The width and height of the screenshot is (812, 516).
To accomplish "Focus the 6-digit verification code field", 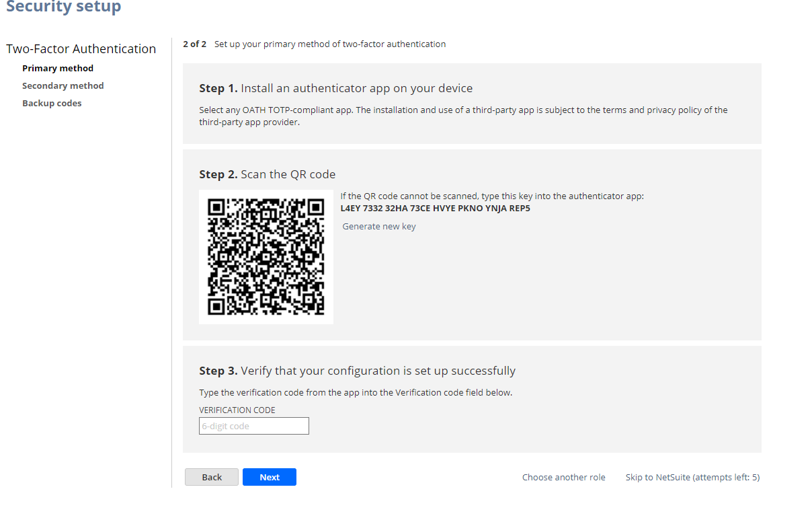I will (253, 426).
